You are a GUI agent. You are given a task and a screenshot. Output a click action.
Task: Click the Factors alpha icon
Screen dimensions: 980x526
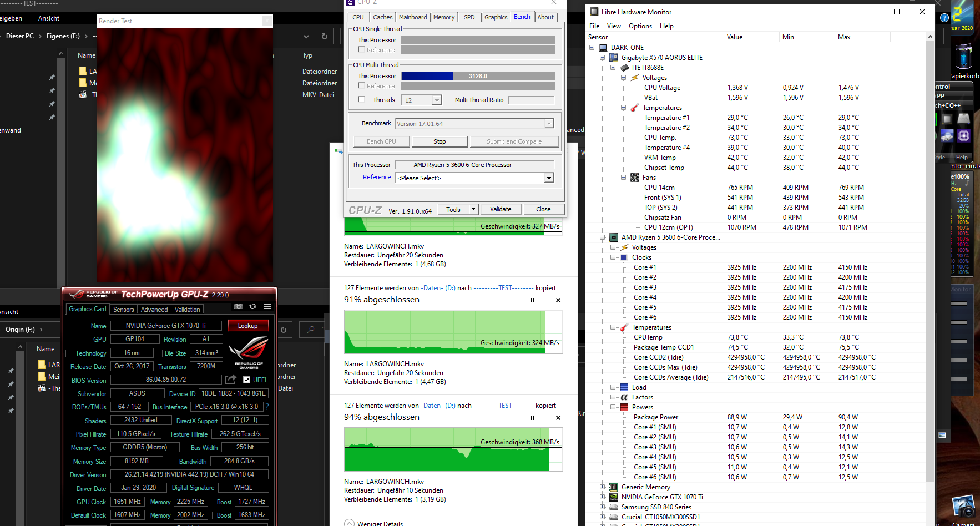click(624, 397)
